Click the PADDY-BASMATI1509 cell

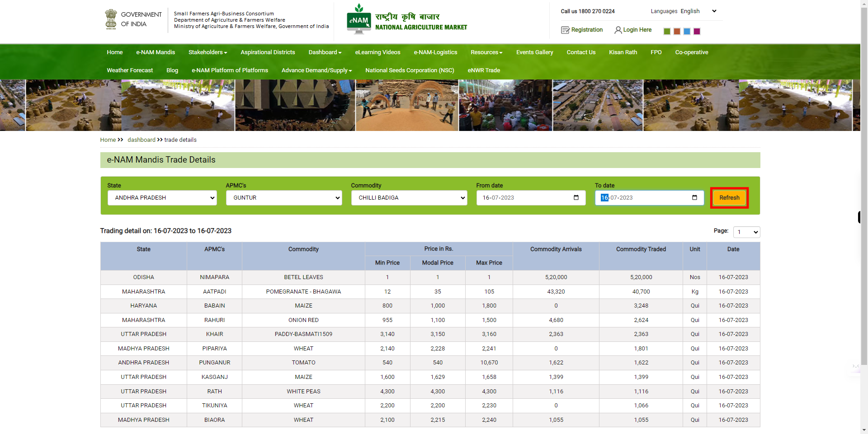(x=303, y=334)
